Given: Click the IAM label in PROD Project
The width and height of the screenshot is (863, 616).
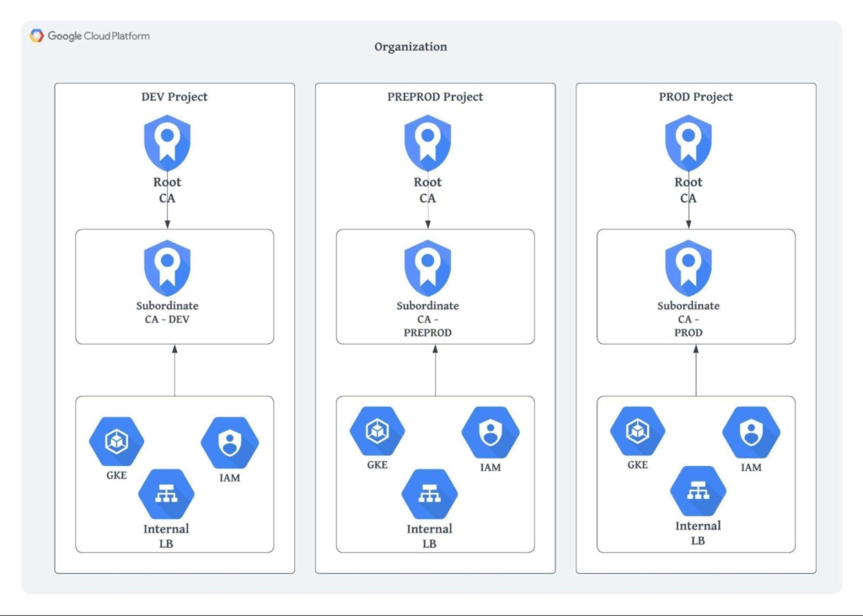Looking at the screenshot, I should (x=751, y=468).
